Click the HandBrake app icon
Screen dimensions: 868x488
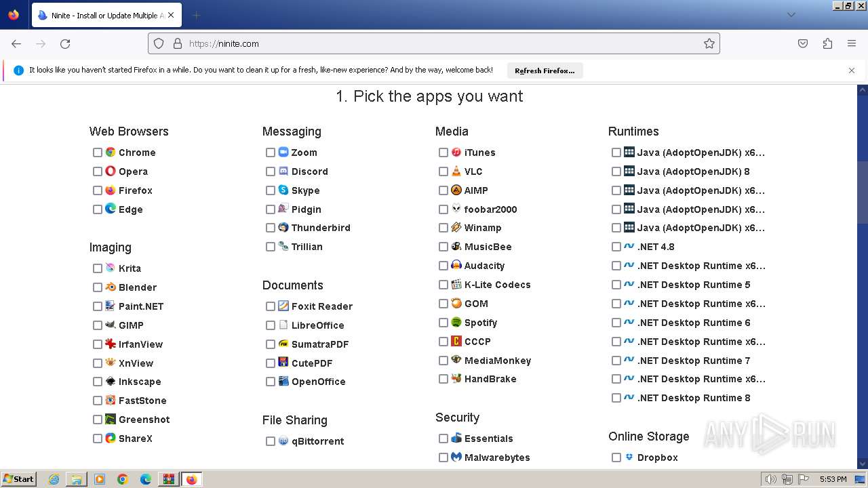point(456,379)
